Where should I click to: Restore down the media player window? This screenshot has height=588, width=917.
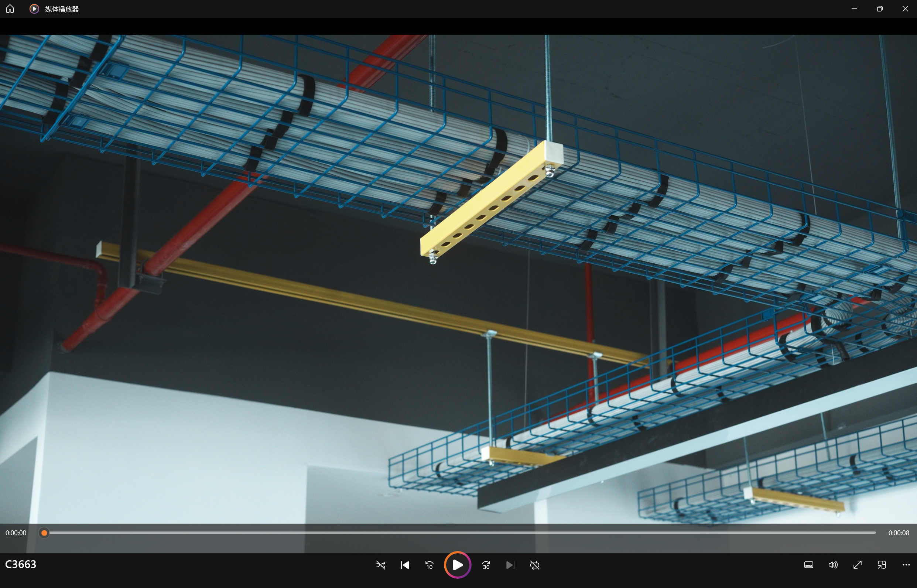[x=880, y=9]
